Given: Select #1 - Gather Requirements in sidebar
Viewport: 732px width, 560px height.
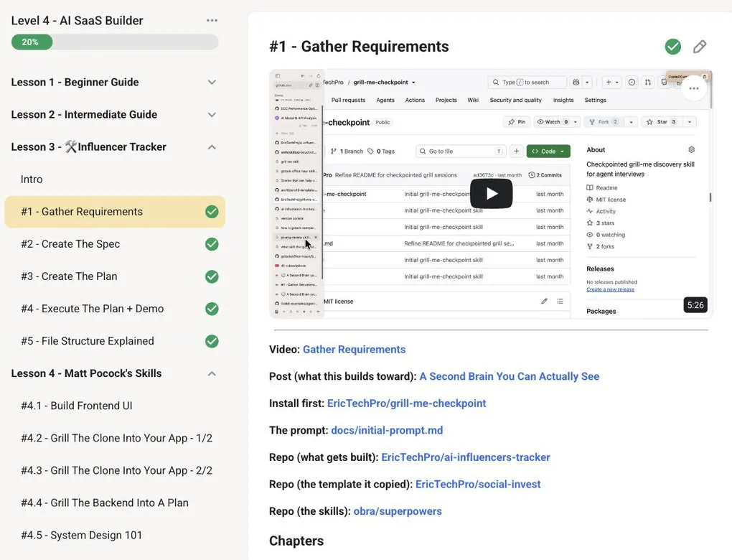Looking at the screenshot, I should point(115,212).
